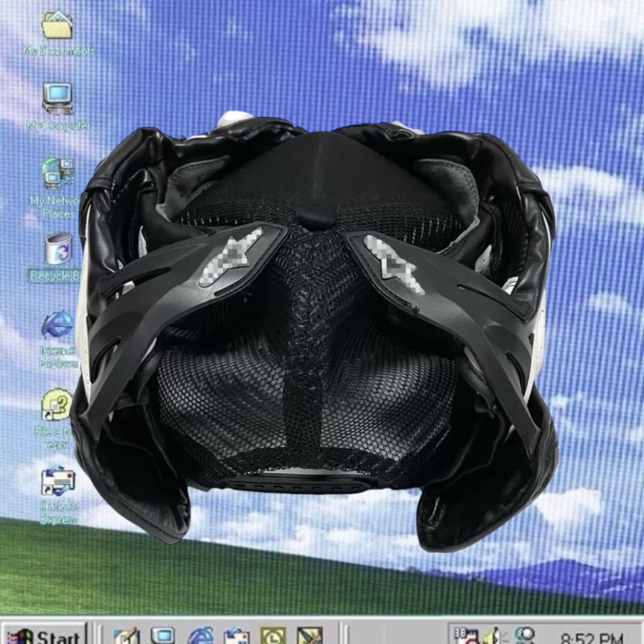The image size is (644, 644).
Task: Click the magnifier tray icon next to the clock
Action: tap(524, 635)
